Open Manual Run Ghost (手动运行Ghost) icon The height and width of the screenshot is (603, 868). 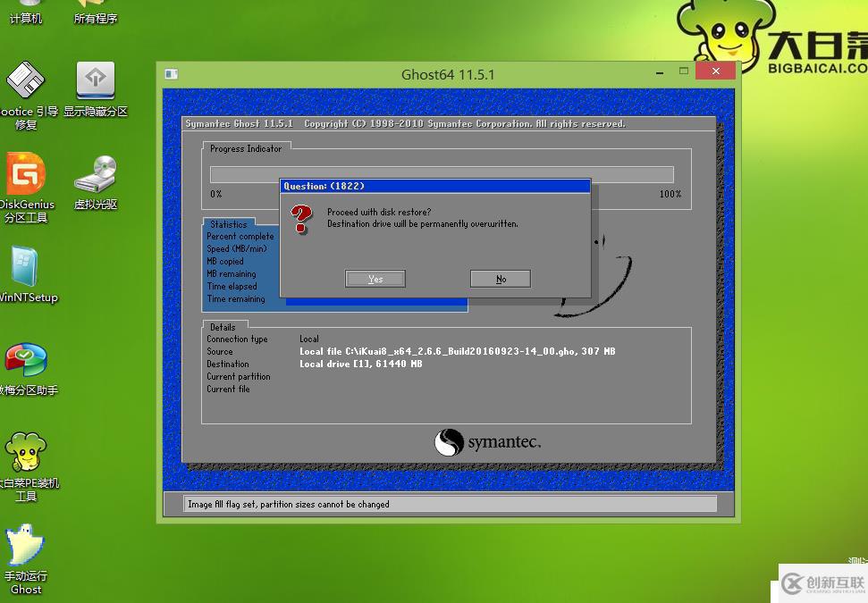pos(25,560)
